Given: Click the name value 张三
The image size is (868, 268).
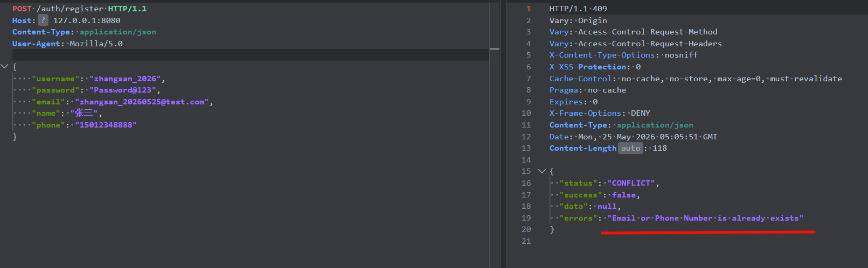Looking at the screenshot, I should pos(84,113).
